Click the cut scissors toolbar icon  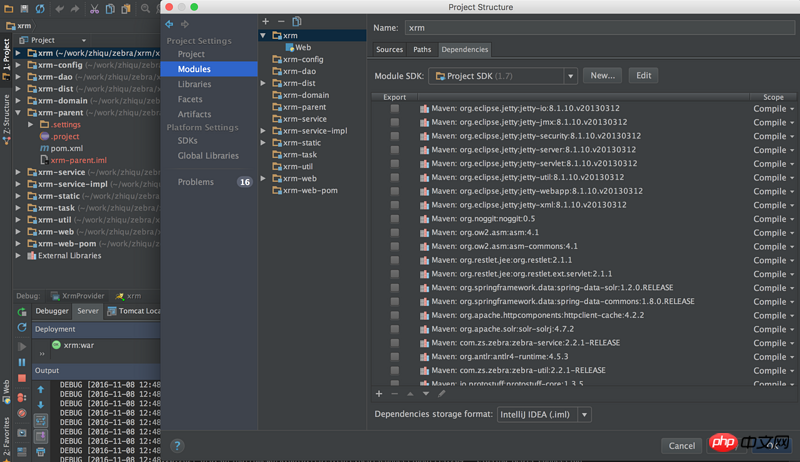94,9
